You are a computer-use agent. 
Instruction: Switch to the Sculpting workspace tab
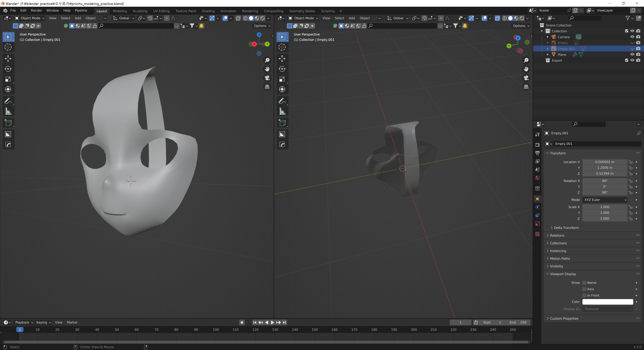140,11
